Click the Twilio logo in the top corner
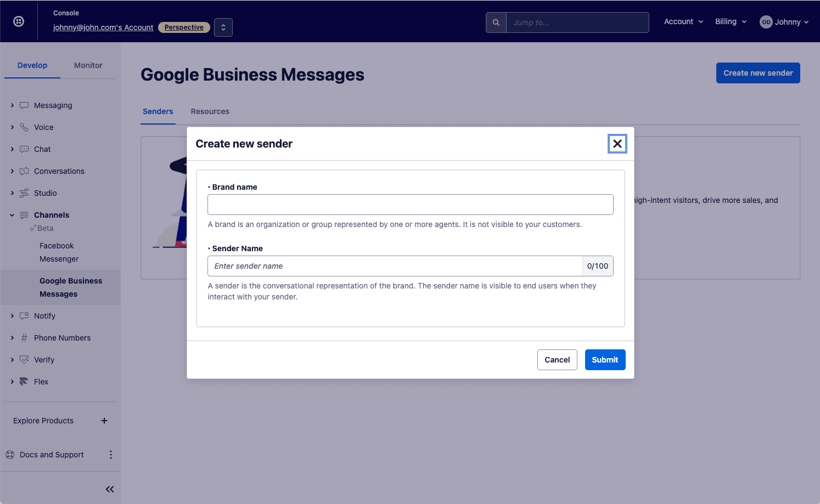 (x=19, y=21)
